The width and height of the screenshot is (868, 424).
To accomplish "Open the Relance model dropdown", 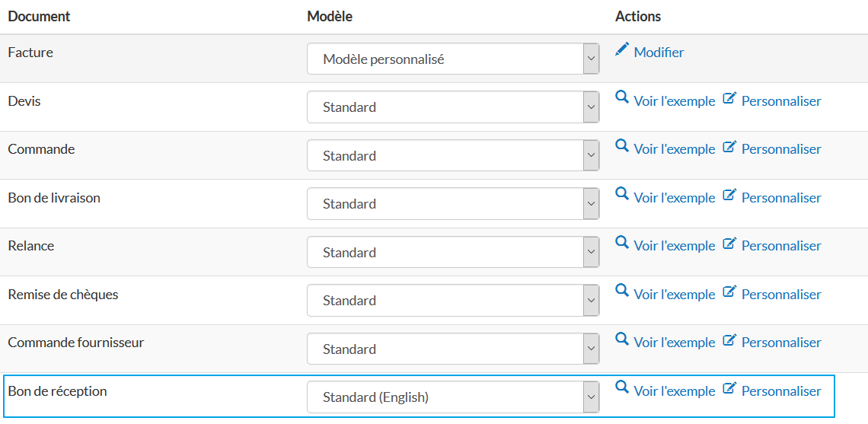I will click(x=453, y=252).
